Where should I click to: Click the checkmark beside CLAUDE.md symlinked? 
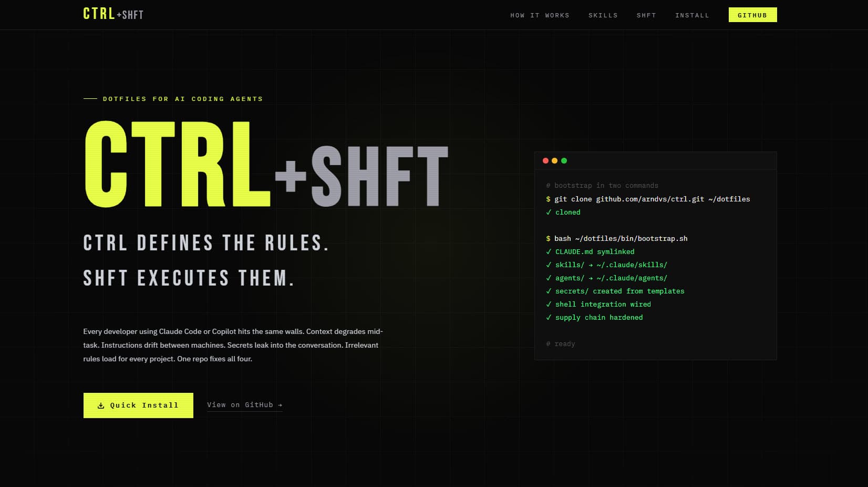(x=549, y=251)
